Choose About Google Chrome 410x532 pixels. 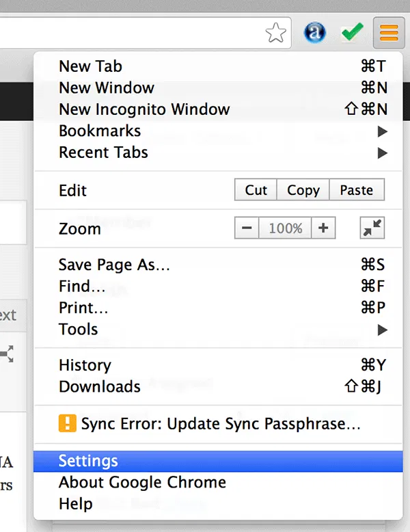tap(142, 483)
